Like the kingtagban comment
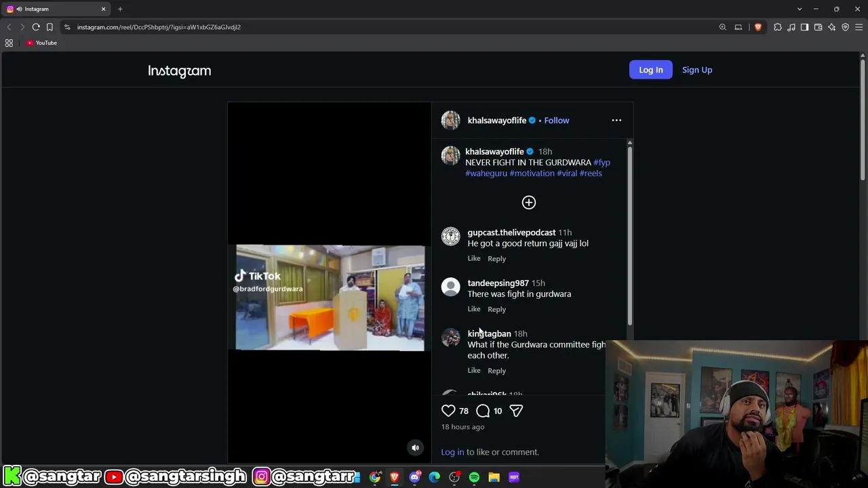The width and height of the screenshot is (868, 488). pos(474,371)
